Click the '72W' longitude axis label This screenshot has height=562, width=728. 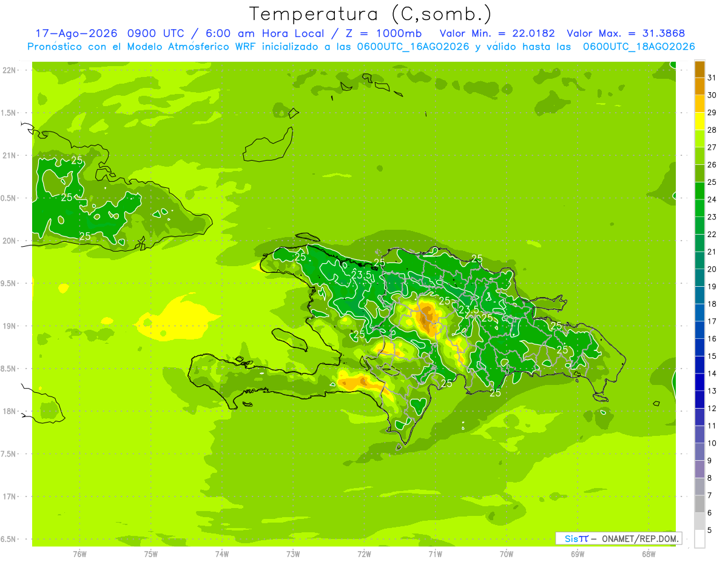[365, 554]
